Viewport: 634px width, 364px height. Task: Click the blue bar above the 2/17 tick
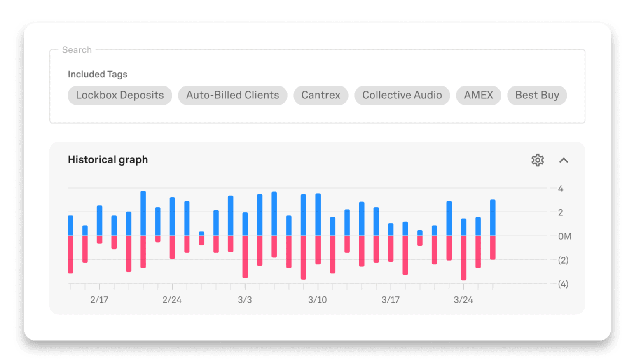tap(99, 220)
